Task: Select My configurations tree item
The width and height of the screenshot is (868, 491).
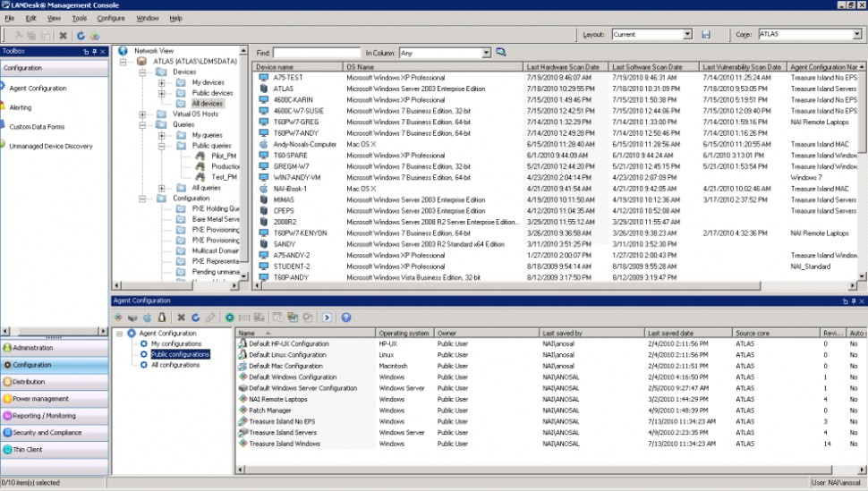Action: [176, 343]
